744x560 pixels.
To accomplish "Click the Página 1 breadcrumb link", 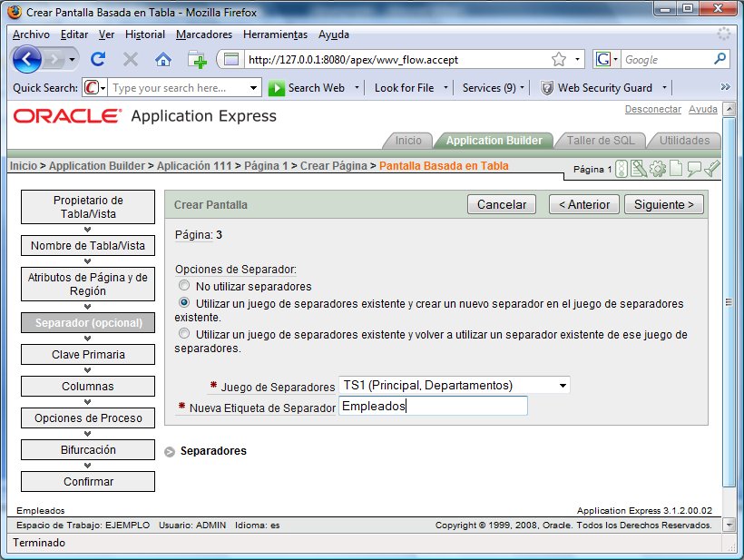I will [x=266, y=165].
